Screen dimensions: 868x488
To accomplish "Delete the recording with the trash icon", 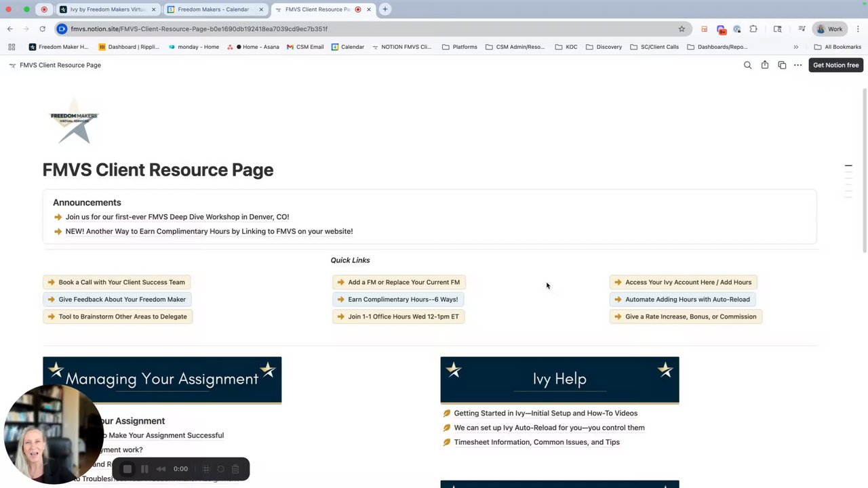I will pyautogui.click(x=235, y=469).
